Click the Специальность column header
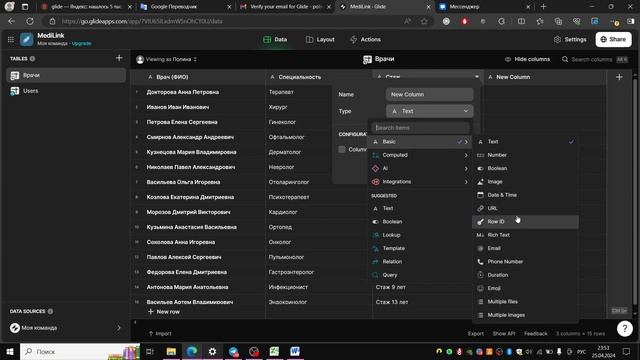The height and width of the screenshot is (360, 640). 319,77
